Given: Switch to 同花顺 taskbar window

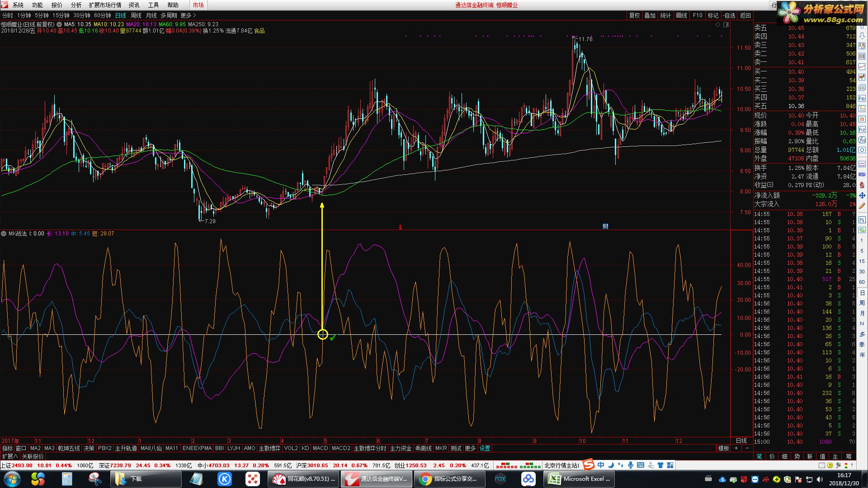Looking at the screenshot, I should coord(303,479).
